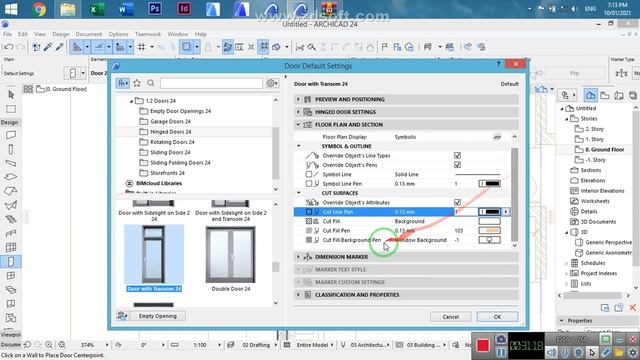The width and height of the screenshot is (640, 360).
Task: Click the search magnifier icon in the dialog
Action: click(x=151, y=83)
